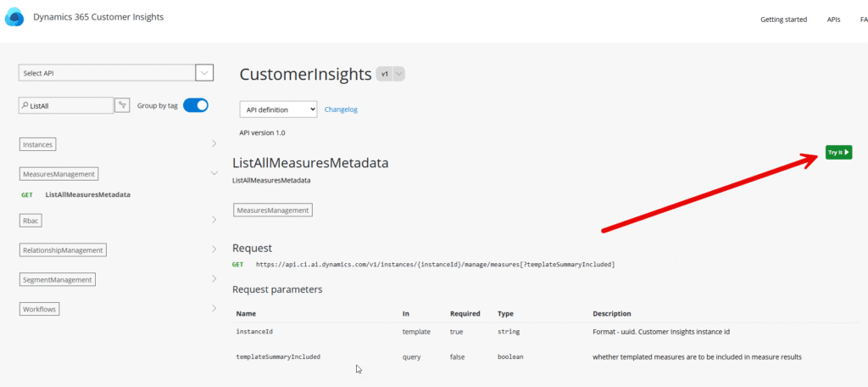Expand the Instances group chevron
This screenshot has width=868, height=387.
click(214, 143)
